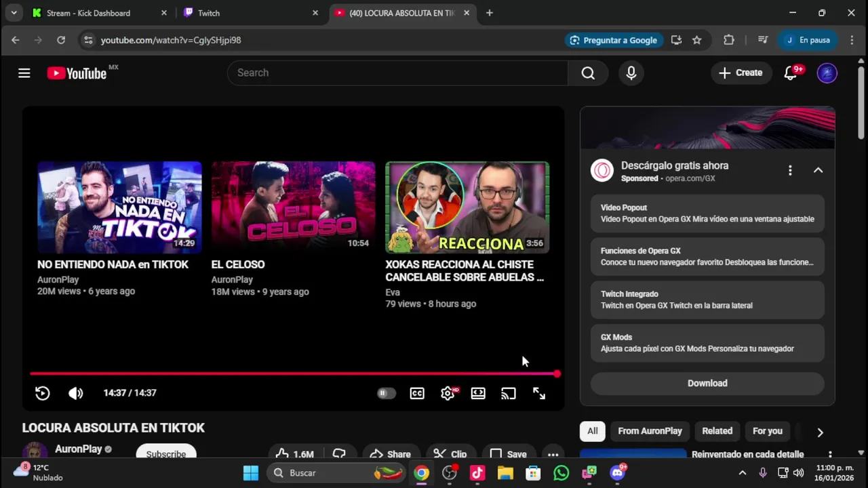The width and height of the screenshot is (868, 488).
Task: Save the video to a playlist
Action: pyautogui.click(x=509, y=454)
